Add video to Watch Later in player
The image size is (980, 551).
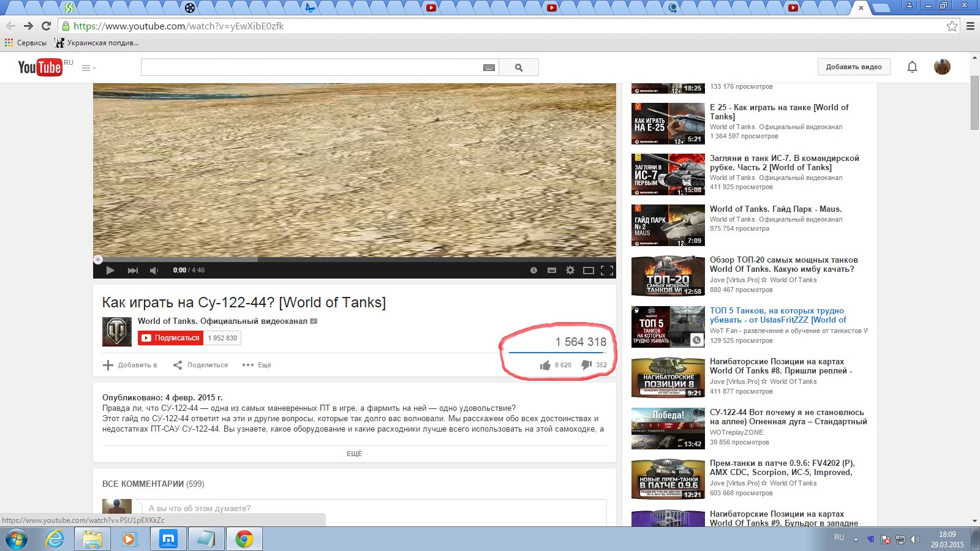tap(533, 270)
